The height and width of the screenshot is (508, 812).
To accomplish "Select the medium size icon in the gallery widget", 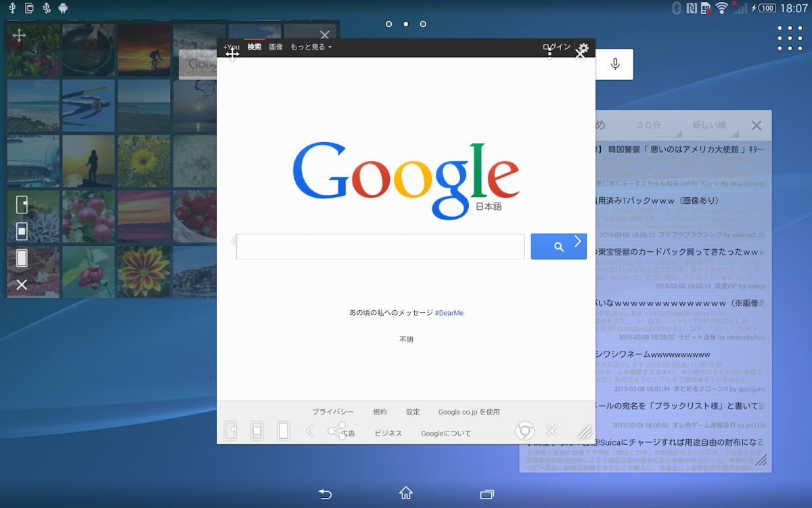I will pyautogui.click(x=22, y=231).
